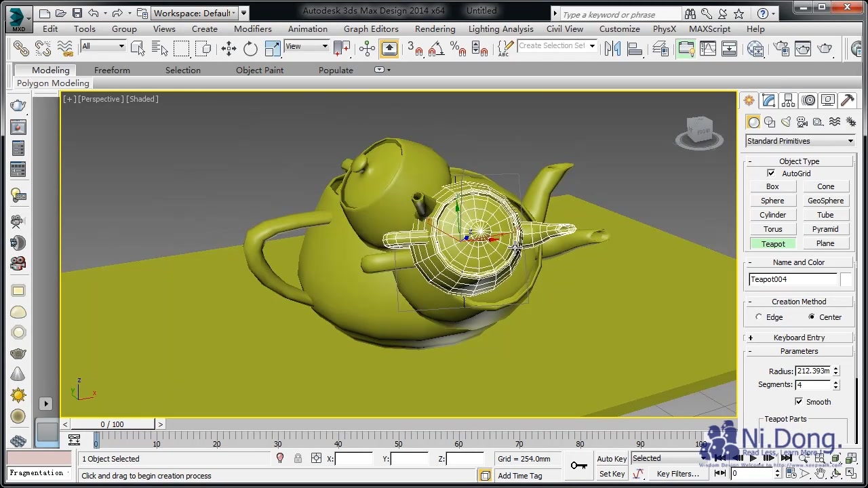Switch to the Modify command panel tab
This screenshot has height=488, width=868.
pyautogui.click(x=768, y=100)
